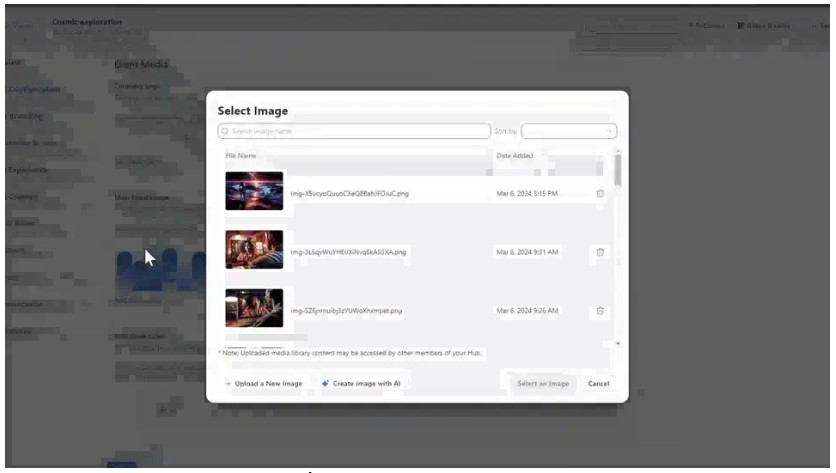
Task: Click the file name of the 9:26 AM image
Action: pos(347,311)
